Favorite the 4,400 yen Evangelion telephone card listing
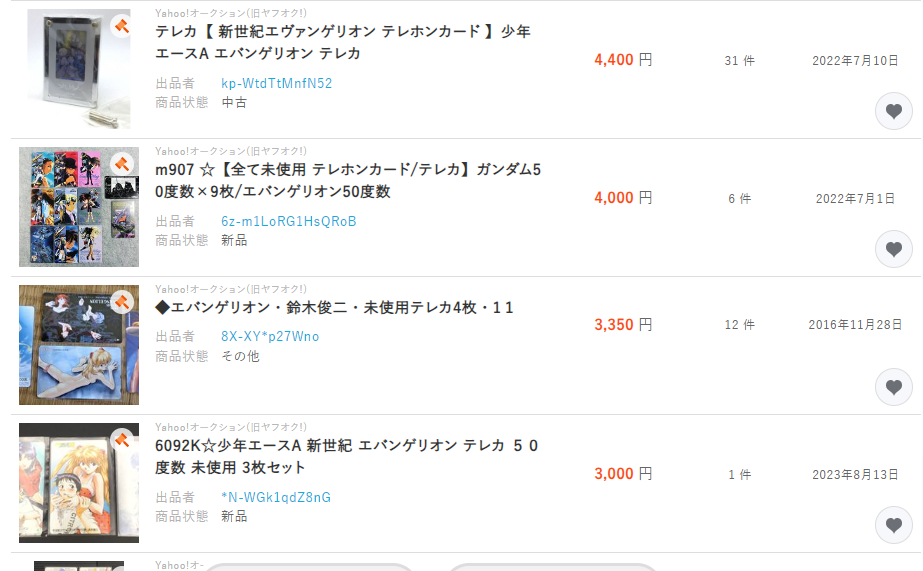 pos(894,111)
